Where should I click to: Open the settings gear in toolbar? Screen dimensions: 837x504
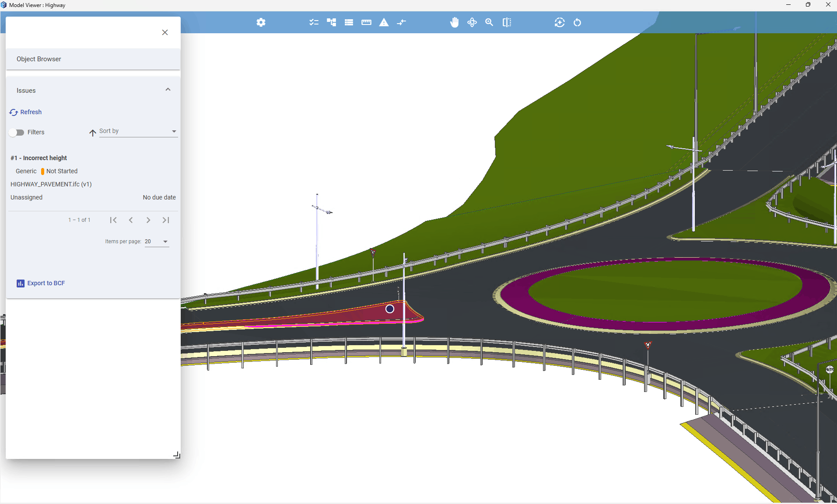[261, 22]
